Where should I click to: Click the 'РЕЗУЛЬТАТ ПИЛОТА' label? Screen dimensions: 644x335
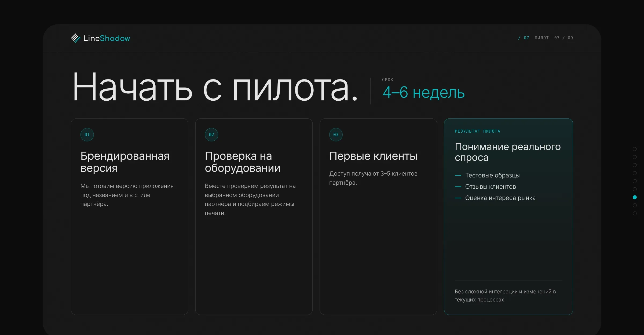point(477,131)
